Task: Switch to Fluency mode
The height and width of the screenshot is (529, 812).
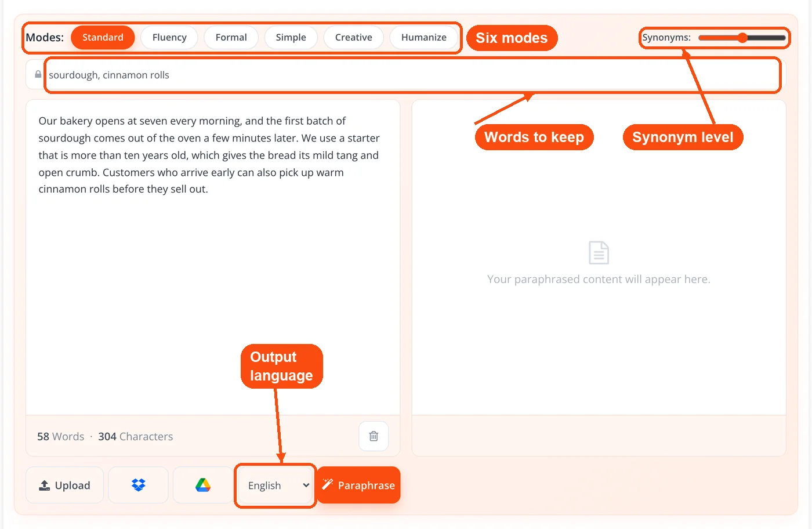Action: point(169,37)
